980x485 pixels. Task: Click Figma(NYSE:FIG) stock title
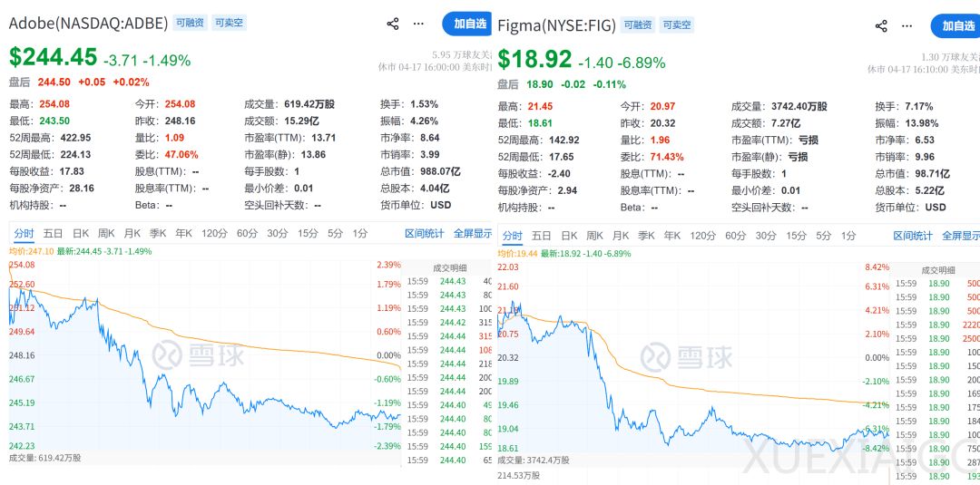557,26
